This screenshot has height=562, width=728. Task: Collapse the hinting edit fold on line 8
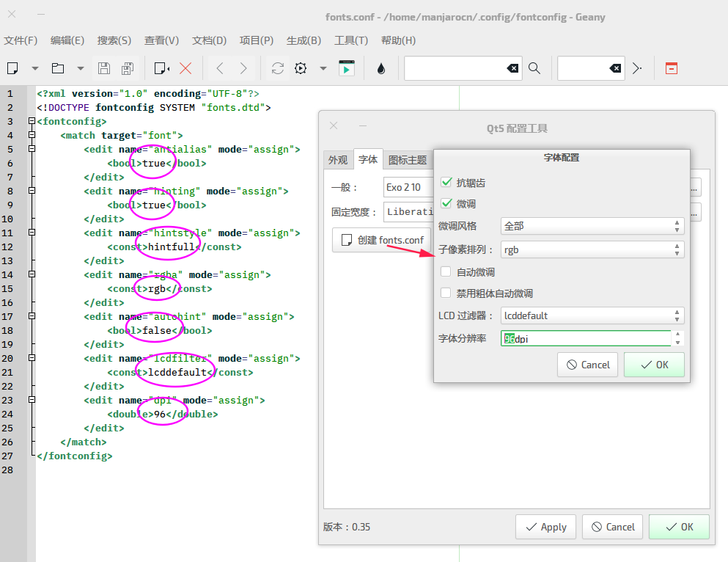tap(32, 191)
